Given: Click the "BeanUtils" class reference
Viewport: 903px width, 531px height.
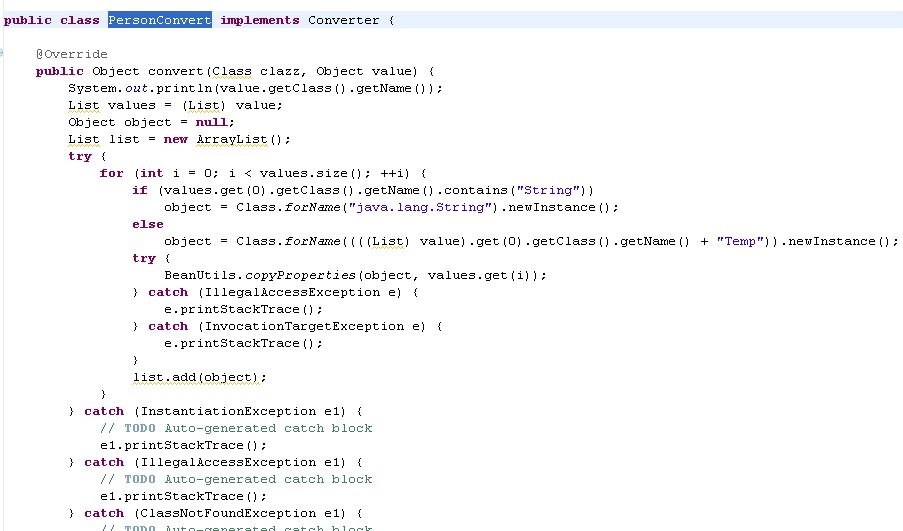Looking at the screenshot, I should [x=199, y=275].
